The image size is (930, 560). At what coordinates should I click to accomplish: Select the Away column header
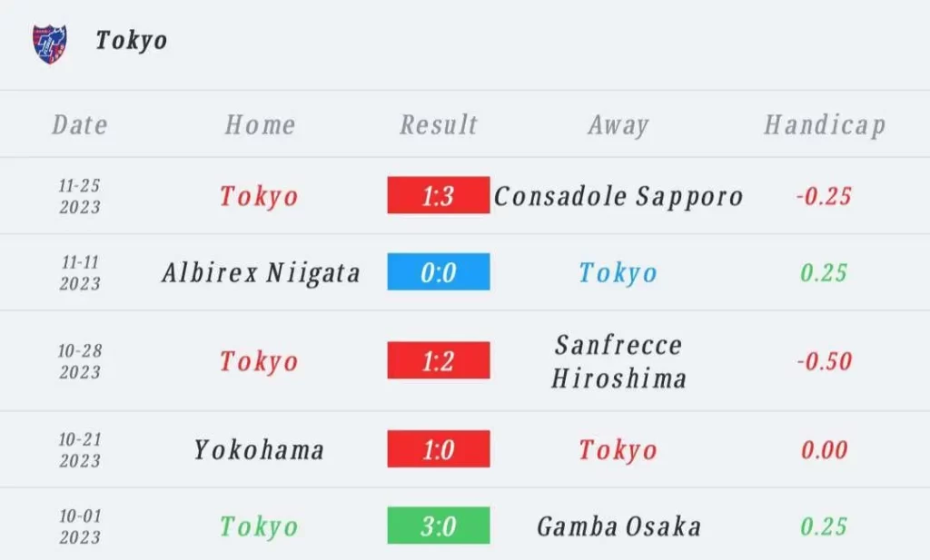[618, 125]
